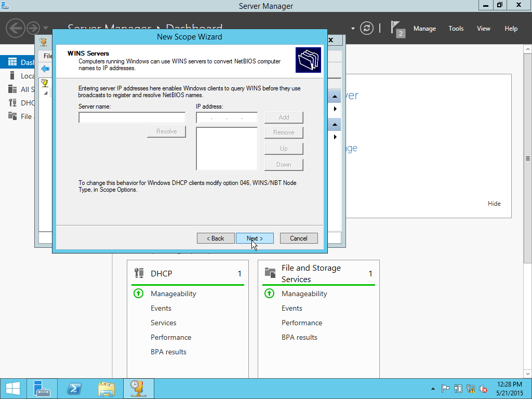
Task: Click the DHCP tile wrench icon
Action: 139,273
